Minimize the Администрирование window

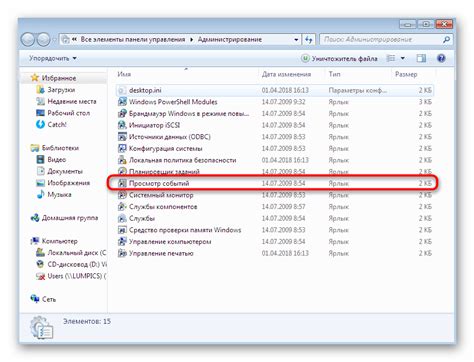coord(408,24)
